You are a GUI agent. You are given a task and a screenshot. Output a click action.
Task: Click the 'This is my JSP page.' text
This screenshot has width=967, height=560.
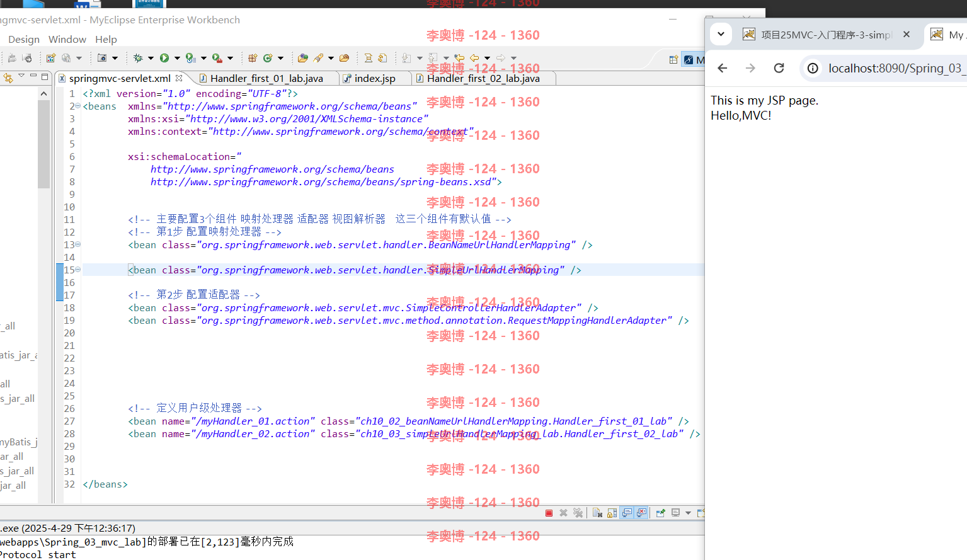[764, 100]
